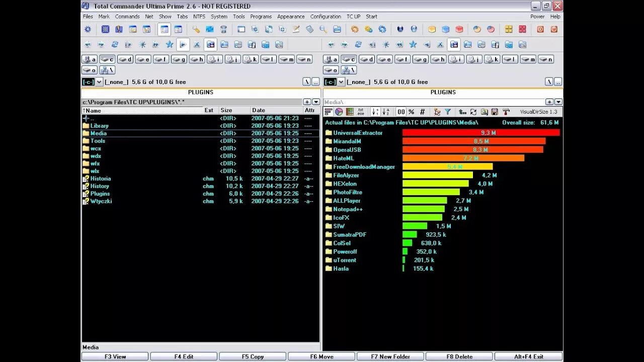
Task: Toggle percent display in VisualDirSize
Action: (x=412, y=112)
